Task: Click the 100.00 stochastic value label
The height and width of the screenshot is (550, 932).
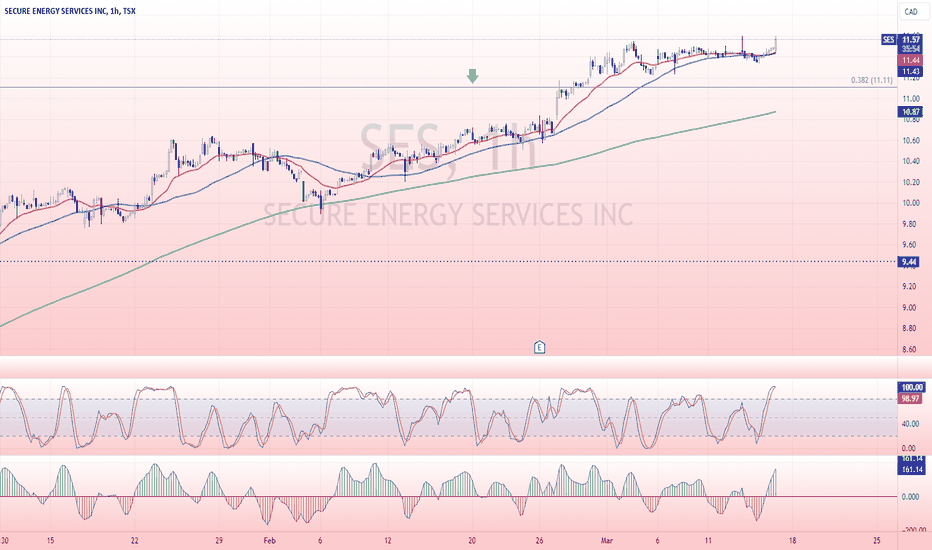Action: pos(912,388)
